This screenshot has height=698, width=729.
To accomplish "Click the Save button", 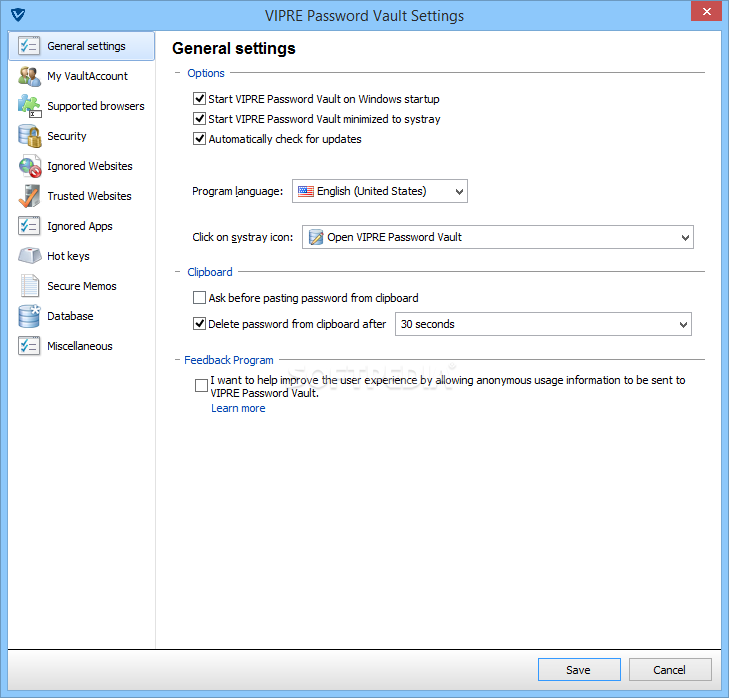I will pos(579,670).
